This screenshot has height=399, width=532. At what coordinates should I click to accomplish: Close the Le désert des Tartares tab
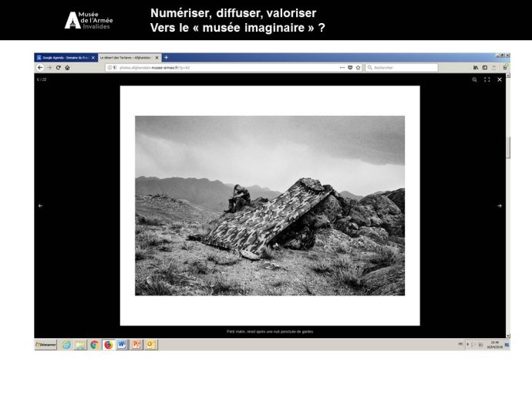(x=157, y=58)
